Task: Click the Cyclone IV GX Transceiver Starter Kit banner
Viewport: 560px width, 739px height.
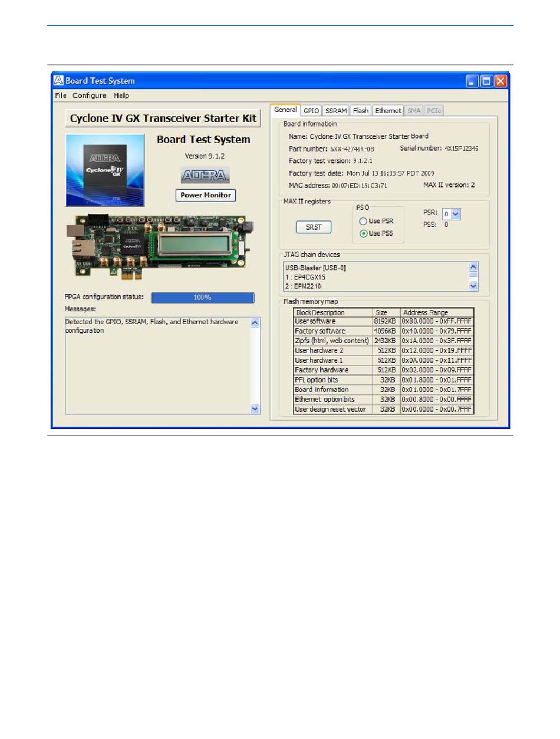Action: point(163,118)
